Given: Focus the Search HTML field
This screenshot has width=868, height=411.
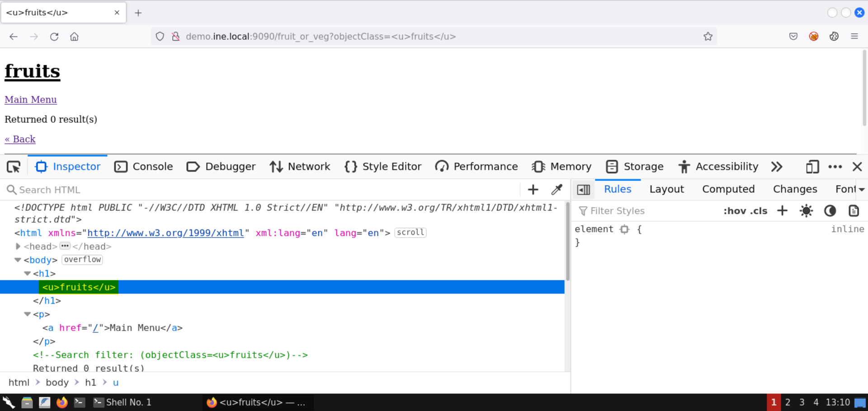Looking at the screenshot, I should coord(262,190).
